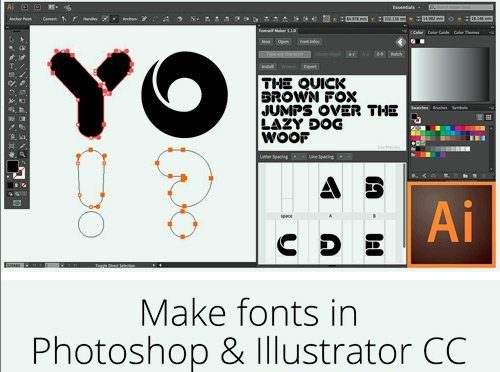Switch to the Symbols tab
The height and width of the screenshot is (372, 500).
[x=460, y=108]
